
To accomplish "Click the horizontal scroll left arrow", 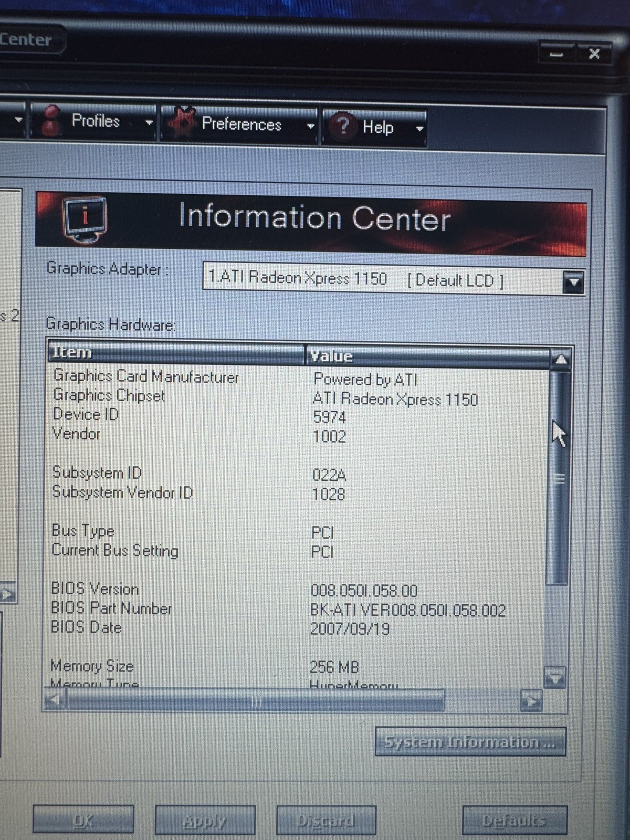I will (55, 699).
